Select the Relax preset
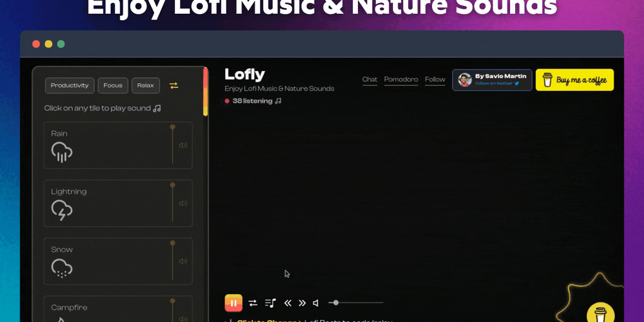Image resolution: width=644 pixels, height=322 pixels. click(146, 86)
